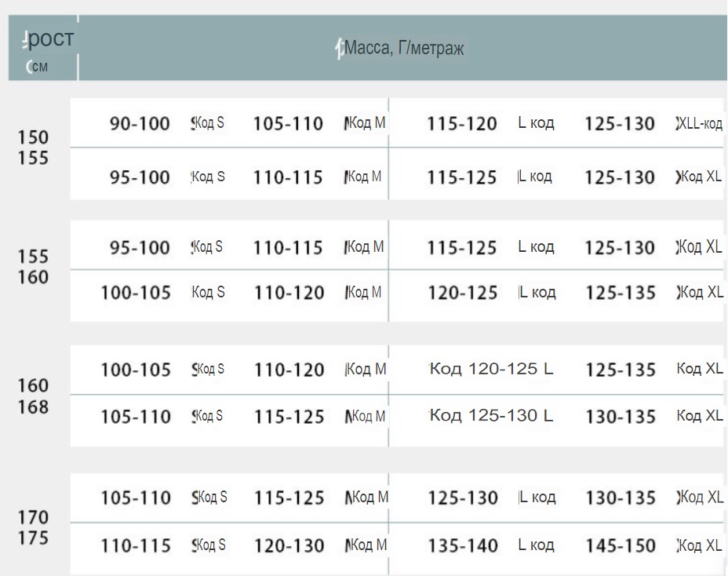Click the 120-130 weight value

point(289,545)
